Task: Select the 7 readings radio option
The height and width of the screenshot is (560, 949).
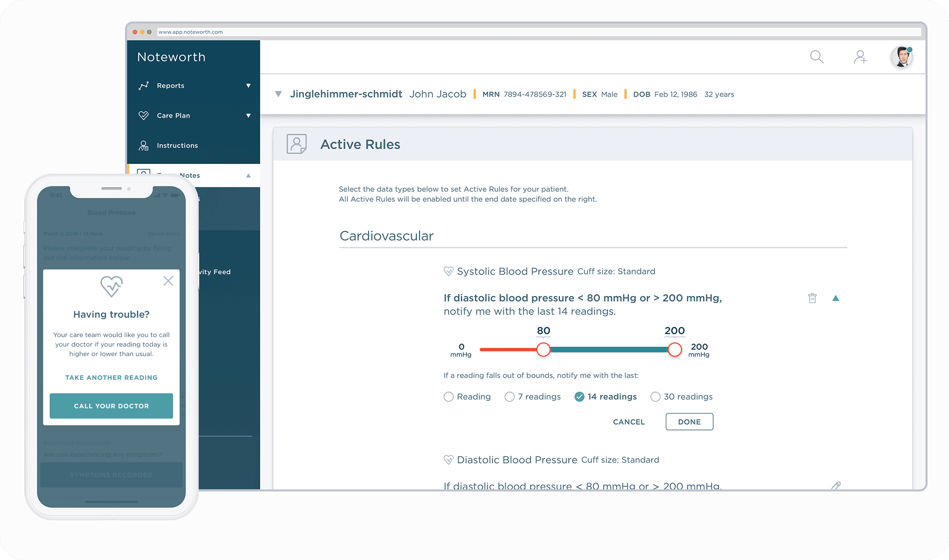Action: 510,397
